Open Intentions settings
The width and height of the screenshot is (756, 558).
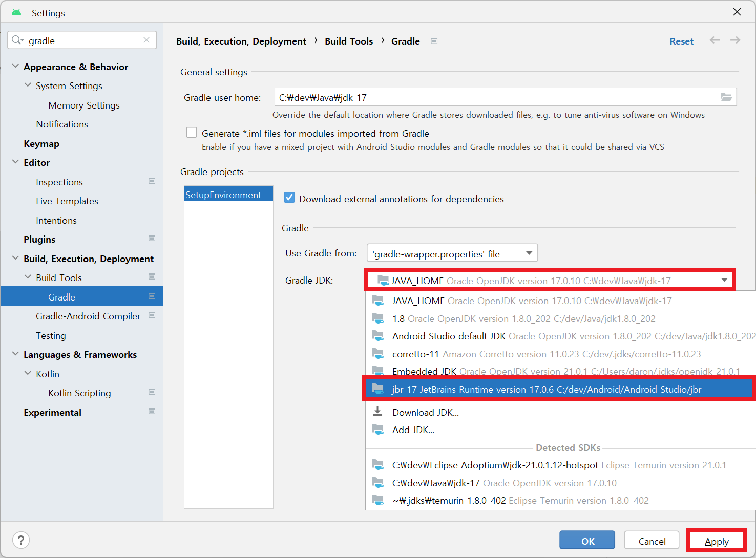[x=56, y=220]
